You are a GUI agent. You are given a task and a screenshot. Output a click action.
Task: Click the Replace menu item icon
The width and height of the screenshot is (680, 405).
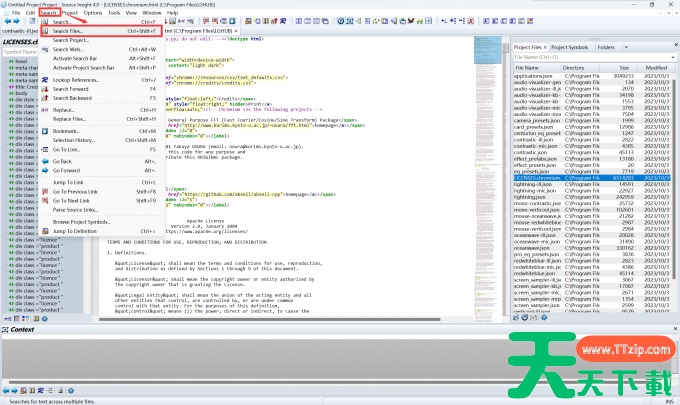(45, 109)
